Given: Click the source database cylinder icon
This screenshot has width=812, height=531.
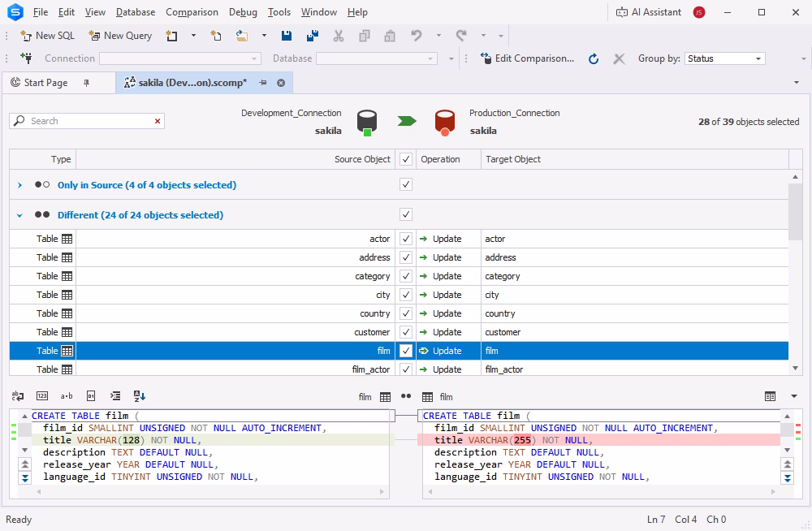Looking at the screenshot, I should [x=367, y=123].
